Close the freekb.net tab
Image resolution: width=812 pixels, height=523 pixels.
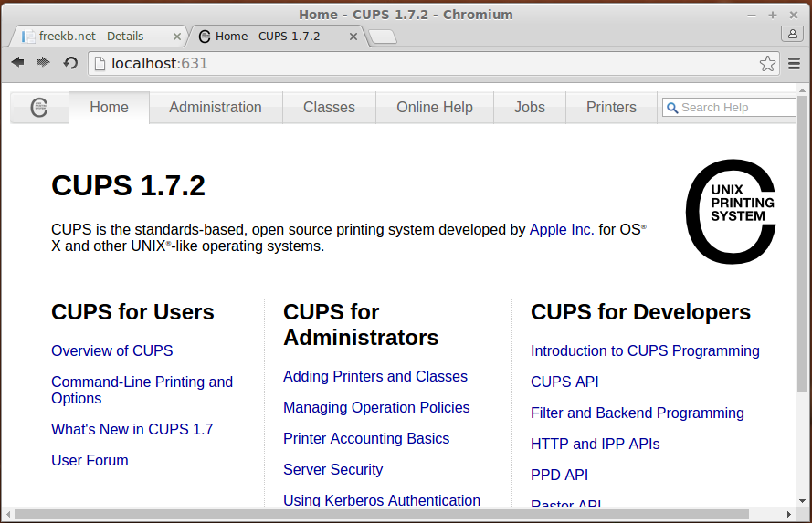[176, 37]
